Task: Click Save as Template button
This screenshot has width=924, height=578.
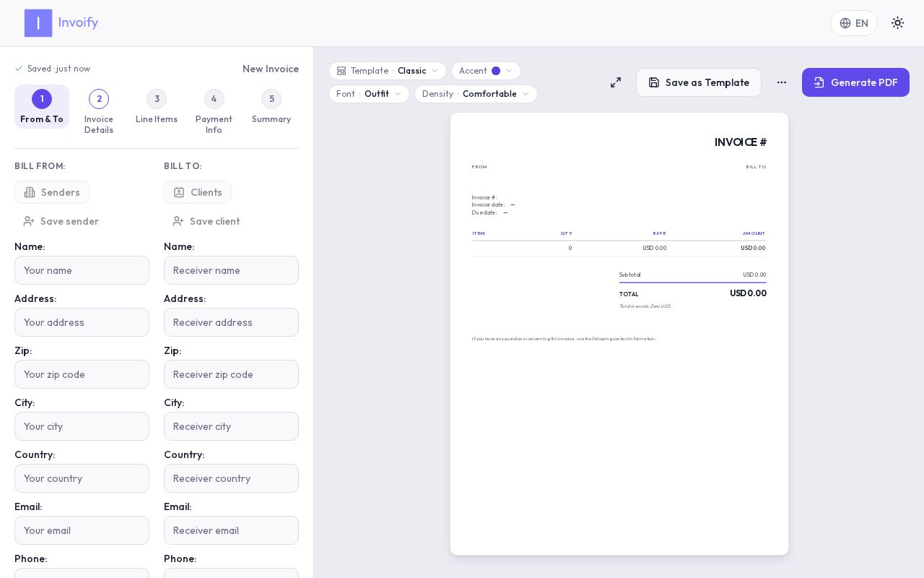Action: tap(699, 82)
